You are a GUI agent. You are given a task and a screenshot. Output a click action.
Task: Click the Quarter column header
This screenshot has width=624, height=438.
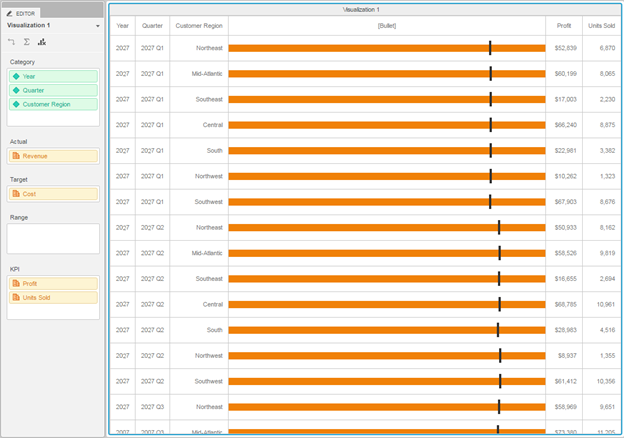pos(152,26)
